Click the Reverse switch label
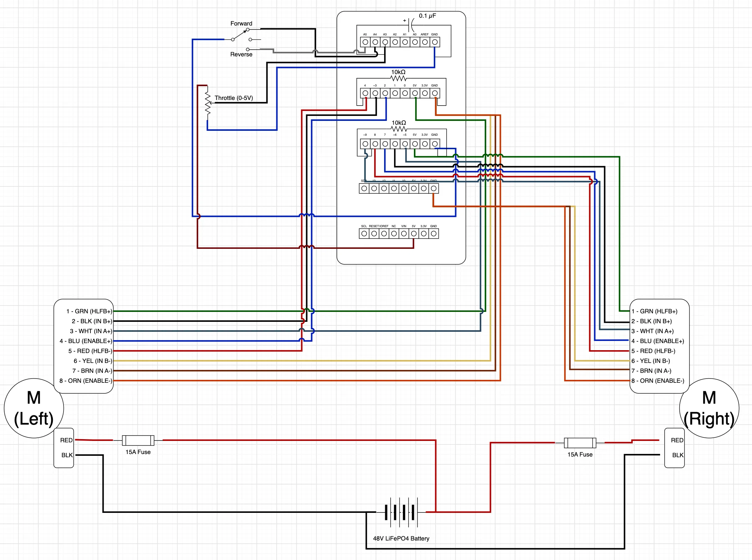 tap(241, 54)
